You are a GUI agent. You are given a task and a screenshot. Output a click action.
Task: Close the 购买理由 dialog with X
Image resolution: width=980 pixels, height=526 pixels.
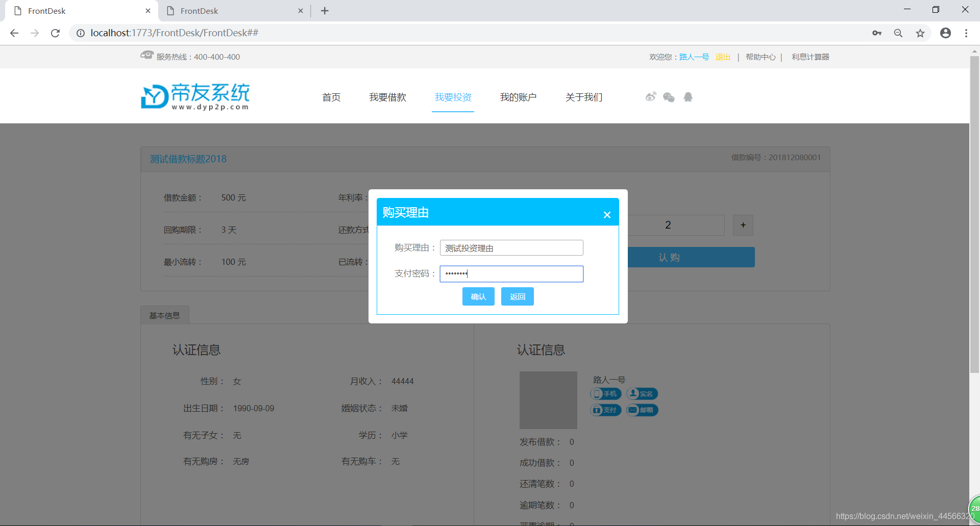pyautogui.click(x=607, y=215)
